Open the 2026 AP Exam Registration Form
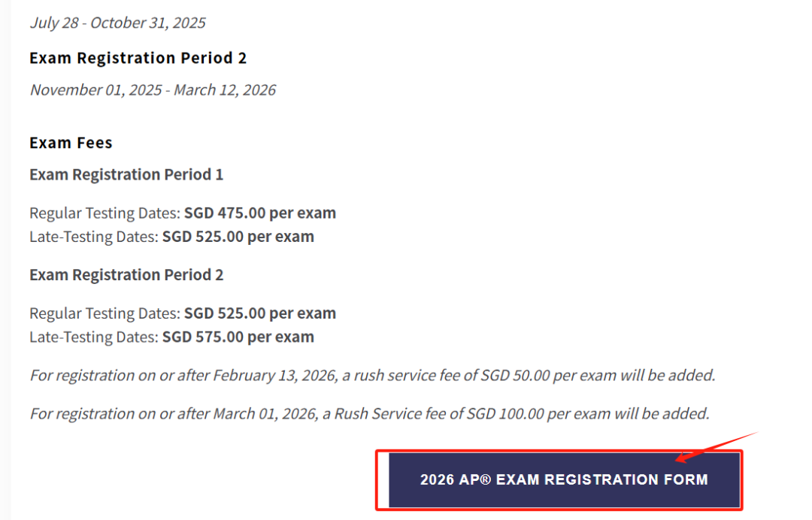 pyautogui.click(x=564, y=479)
